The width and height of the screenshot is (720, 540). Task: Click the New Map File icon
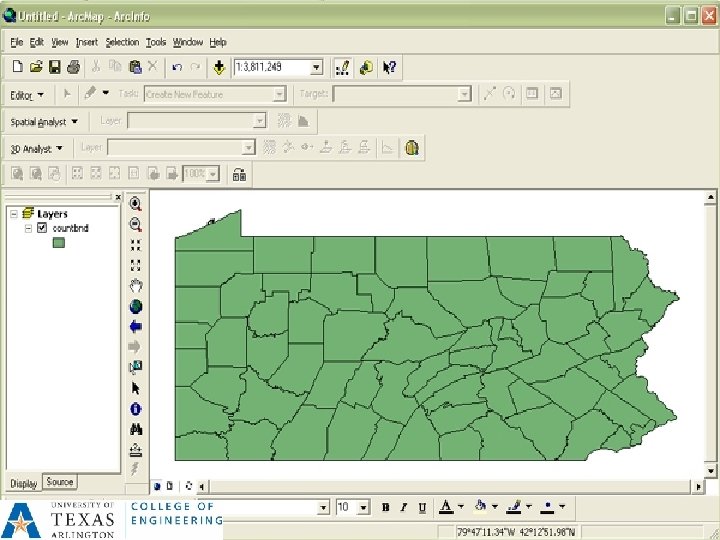click(x=17, y=67)
